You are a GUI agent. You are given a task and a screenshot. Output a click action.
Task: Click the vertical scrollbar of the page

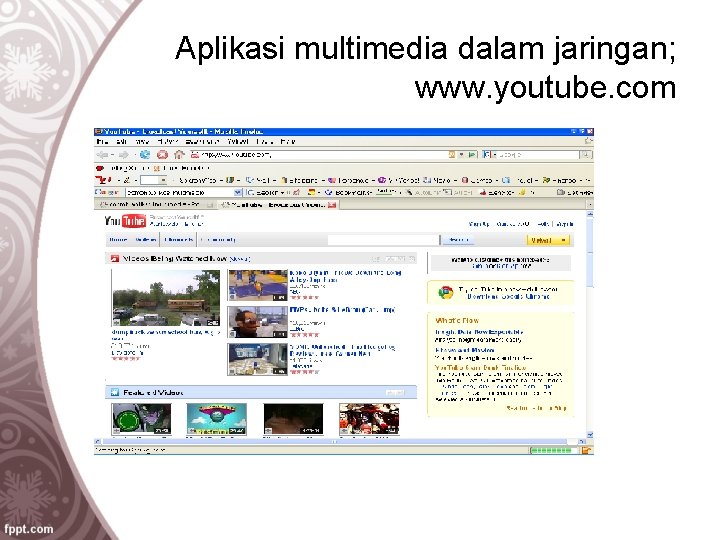click(590, 253)
